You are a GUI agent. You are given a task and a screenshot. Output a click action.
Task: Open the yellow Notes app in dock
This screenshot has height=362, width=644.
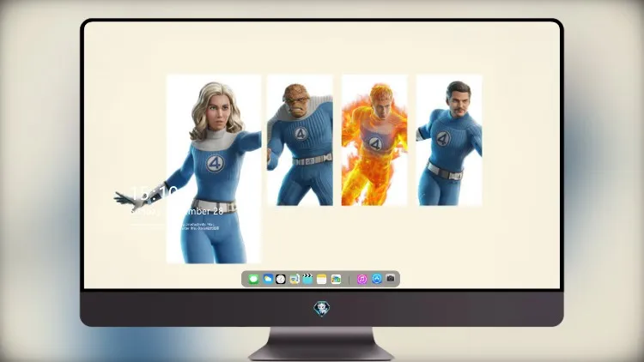[x=322, y=279]
